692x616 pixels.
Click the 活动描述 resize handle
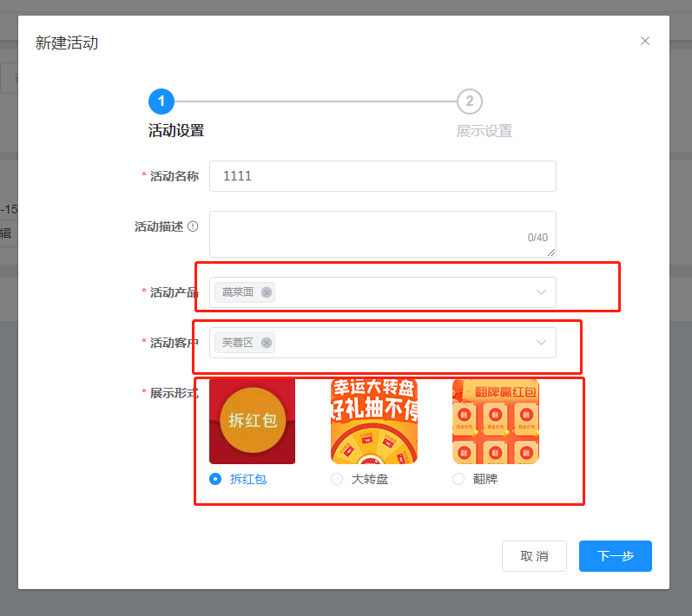coord(551,252)
